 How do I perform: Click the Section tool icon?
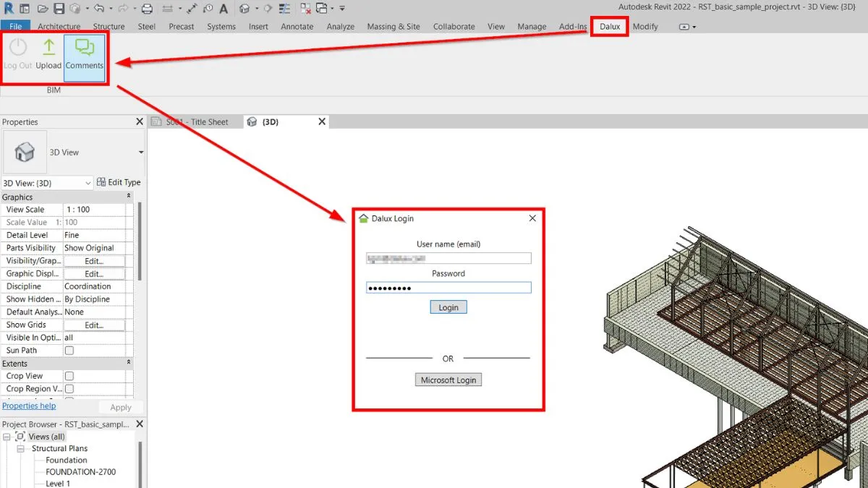(x=268, y=9)
